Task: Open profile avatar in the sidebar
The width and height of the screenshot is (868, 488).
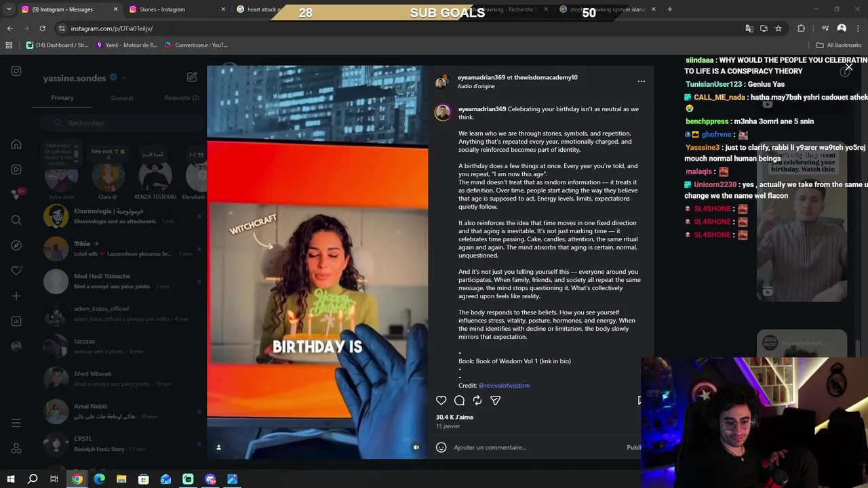Action: (x=16, y=346)
